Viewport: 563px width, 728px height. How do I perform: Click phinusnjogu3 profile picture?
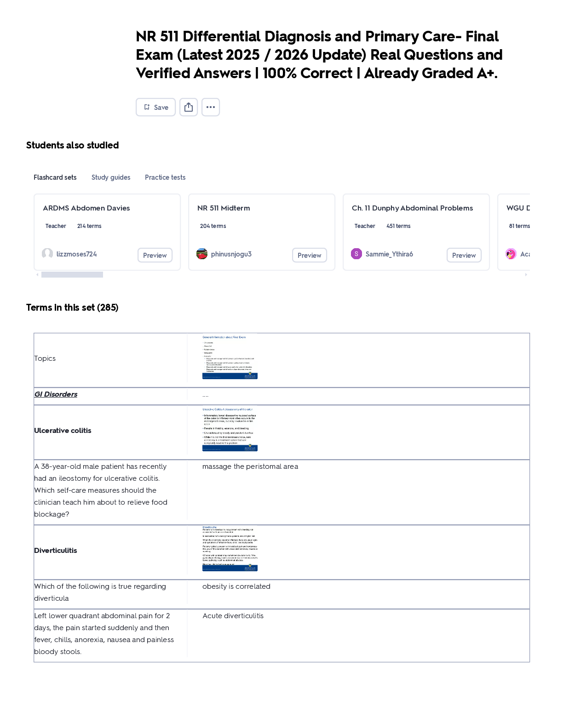202,254
